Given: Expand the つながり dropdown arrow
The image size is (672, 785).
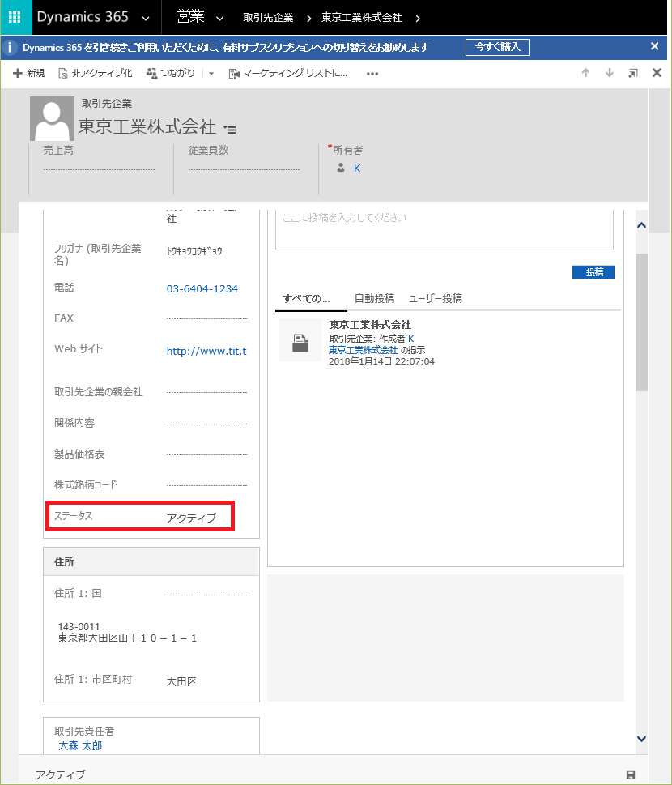Looking at the screenshot, I should (211, 74).
